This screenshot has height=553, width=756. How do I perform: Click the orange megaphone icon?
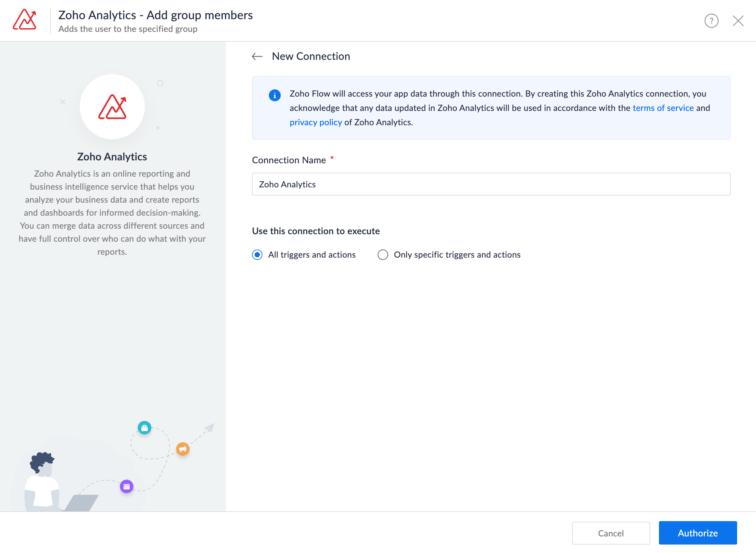point(183,449)
